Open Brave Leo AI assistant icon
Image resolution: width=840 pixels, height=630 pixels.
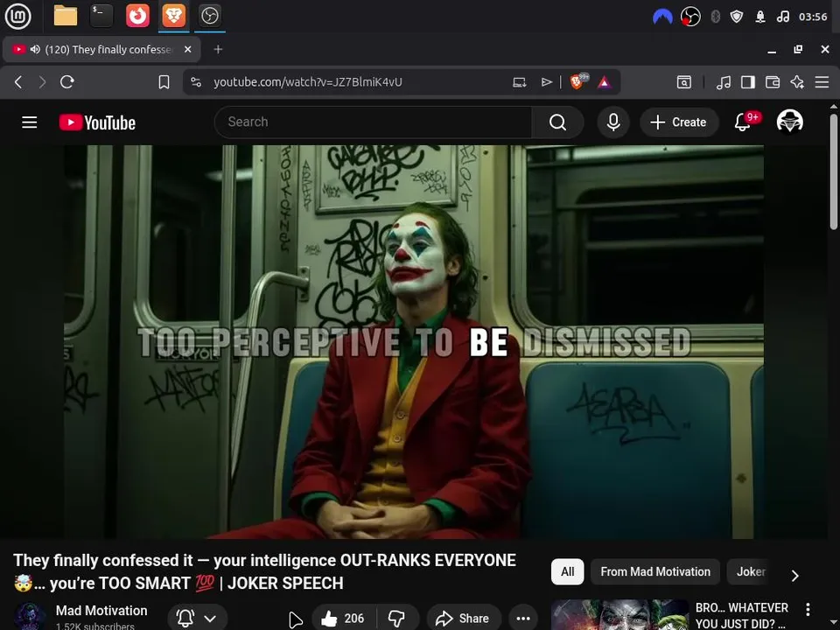pos(797,82)
